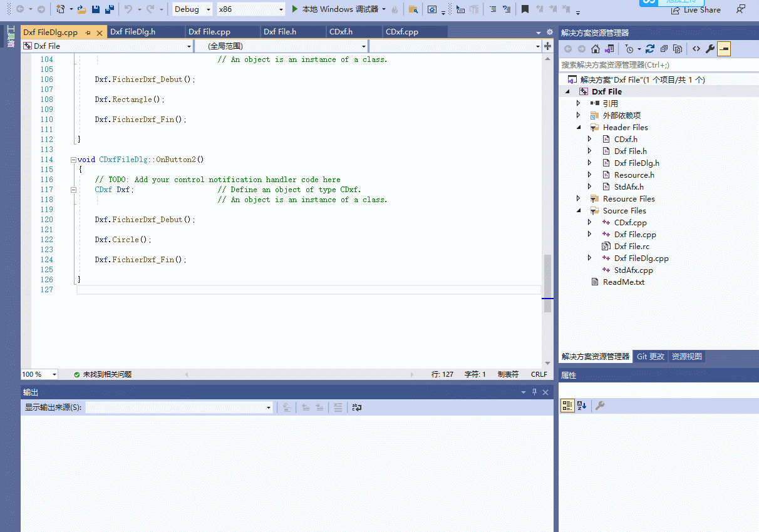Select Resource.h in Solution Explorer

634,175
